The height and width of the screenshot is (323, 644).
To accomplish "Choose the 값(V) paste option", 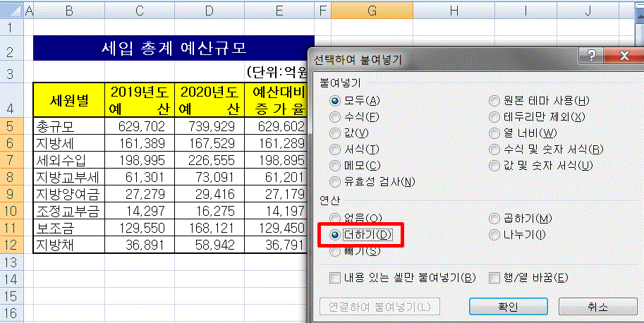I will click(x=350, y=133).
